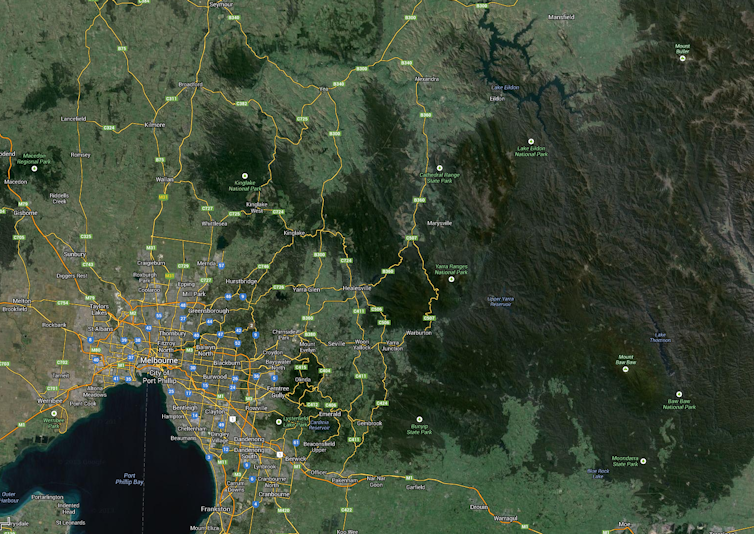Click the Moondarra State Park marker icon
Screen dimensions: 754x534
tap(643, 461)
